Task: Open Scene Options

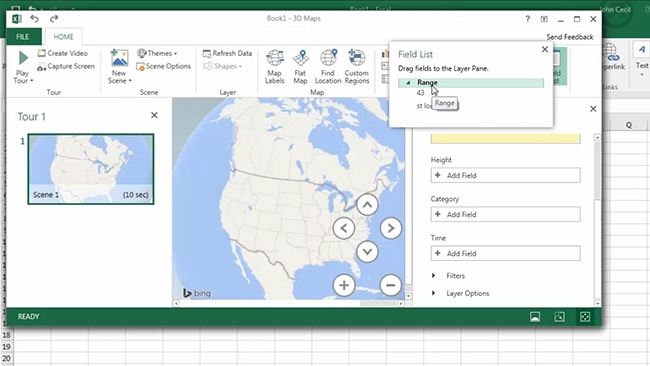Action: click(164, 66)
